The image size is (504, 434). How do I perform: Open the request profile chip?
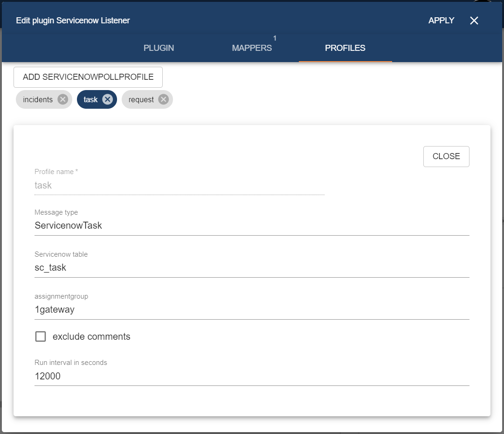(141, 99)
